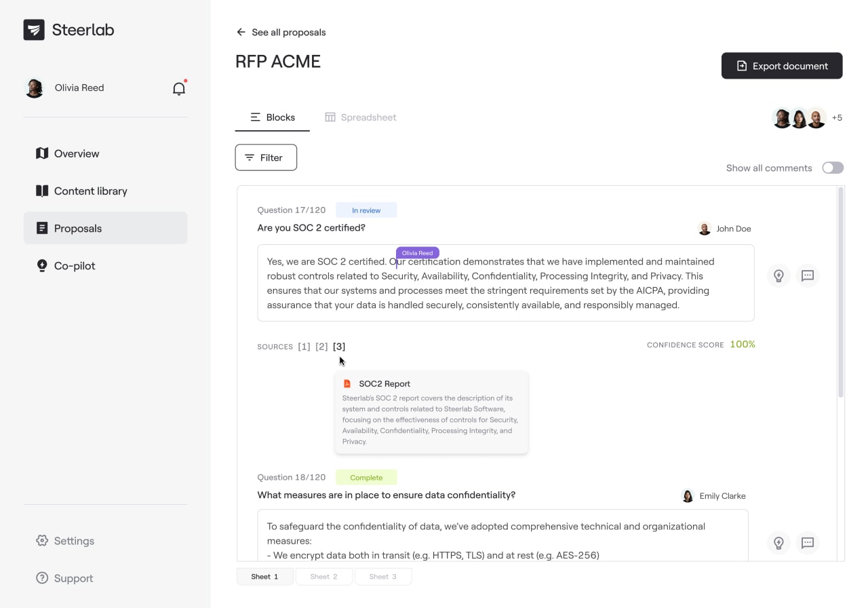Click the back arrow near See all proposals
Image resolution: width=868 pixels, height=608 pixels.
241,32
